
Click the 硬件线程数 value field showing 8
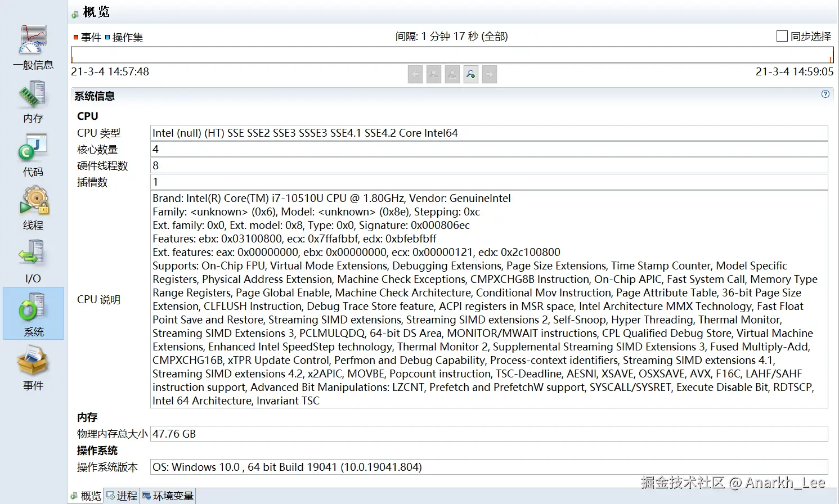pos(489,165)
